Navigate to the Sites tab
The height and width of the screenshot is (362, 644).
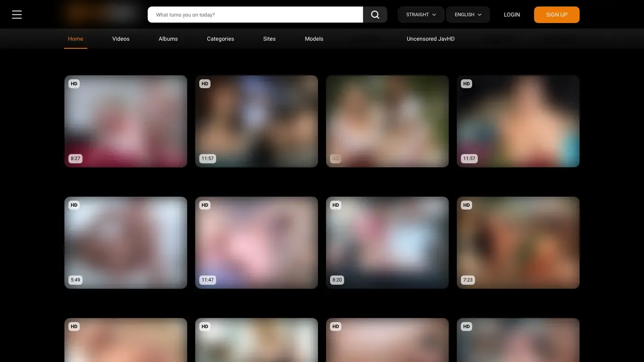click(270, 39)
